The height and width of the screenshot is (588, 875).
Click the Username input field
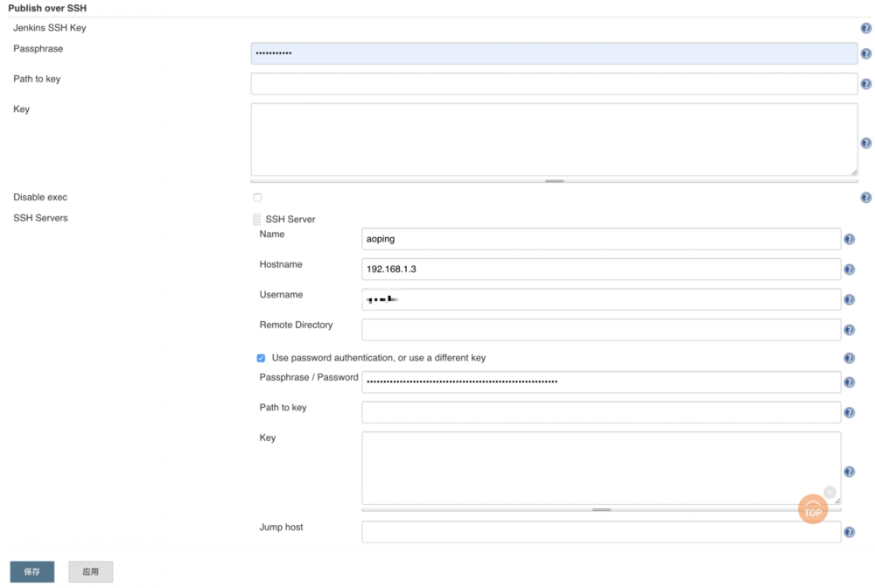(x=601, y=299)
